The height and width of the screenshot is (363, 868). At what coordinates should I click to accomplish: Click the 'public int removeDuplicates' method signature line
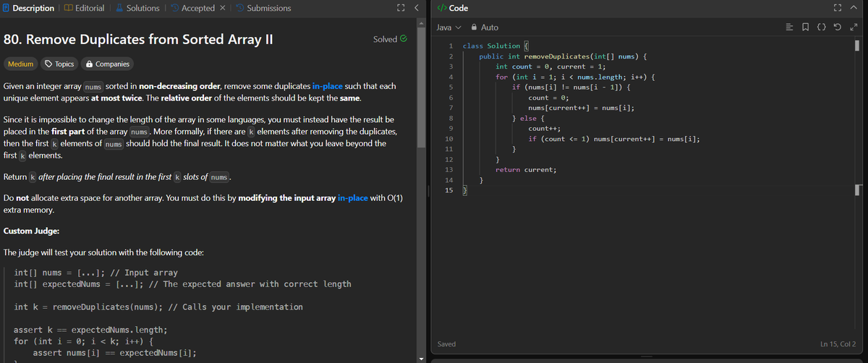[x=563, y=56]
